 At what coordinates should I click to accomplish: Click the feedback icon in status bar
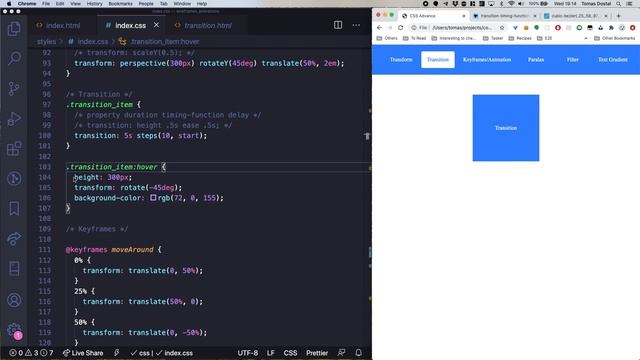(x=341, y=353)
